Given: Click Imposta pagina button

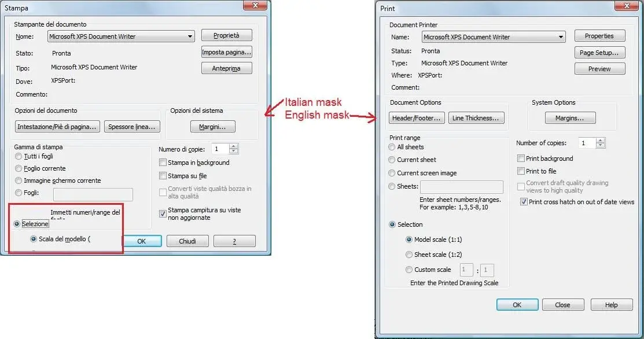Looking at the screenshot, I should coord(226,52).
